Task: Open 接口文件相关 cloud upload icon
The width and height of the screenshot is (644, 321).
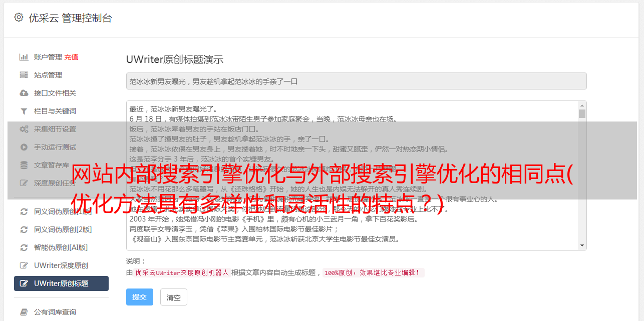Action: (x=24, y=93)
